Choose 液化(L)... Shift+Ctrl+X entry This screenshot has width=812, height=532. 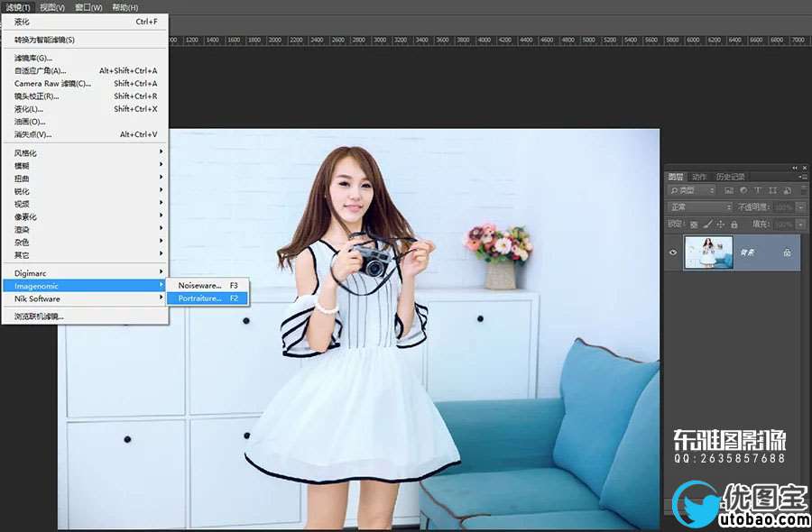coord(86,109)
